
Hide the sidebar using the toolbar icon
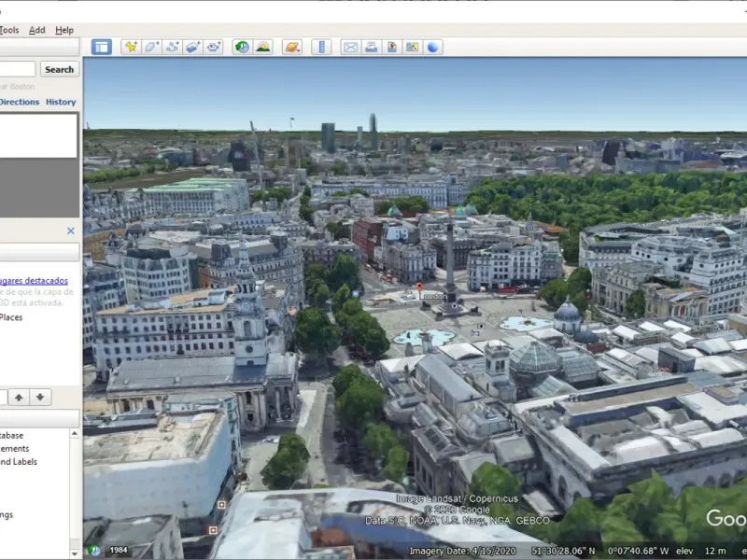[102, 47]
